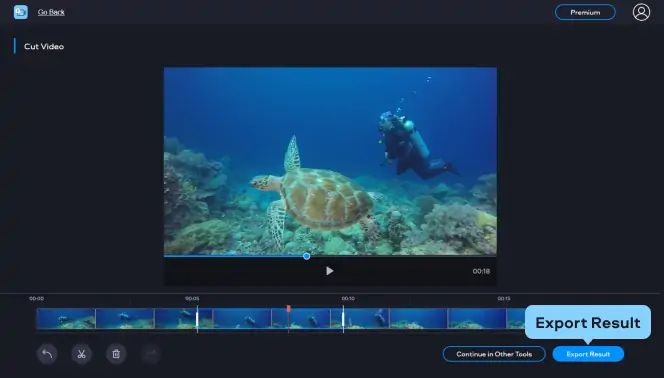
Task: Click the Export Result button
Action: (588, 354)
